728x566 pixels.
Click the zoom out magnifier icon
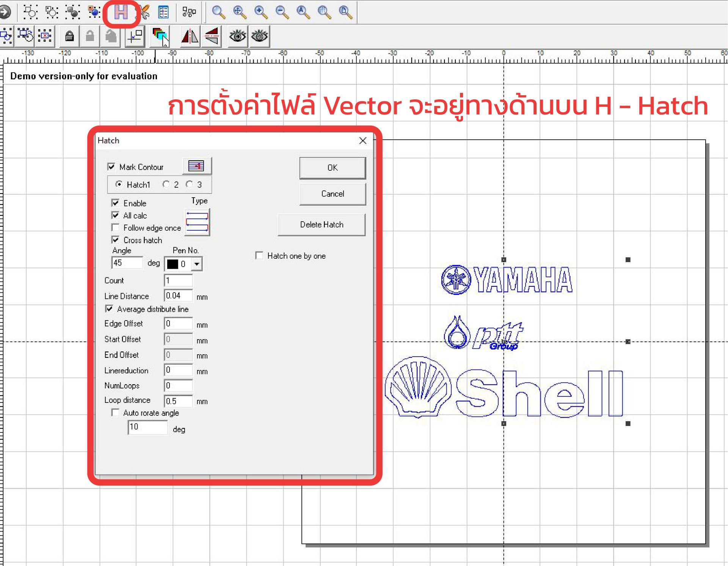point(282,13)
